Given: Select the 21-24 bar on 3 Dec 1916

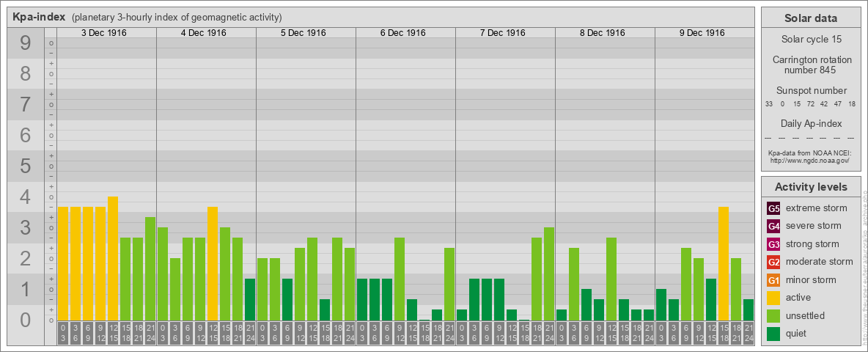Looking at the screenshot, I should click(x=150, y=268).
